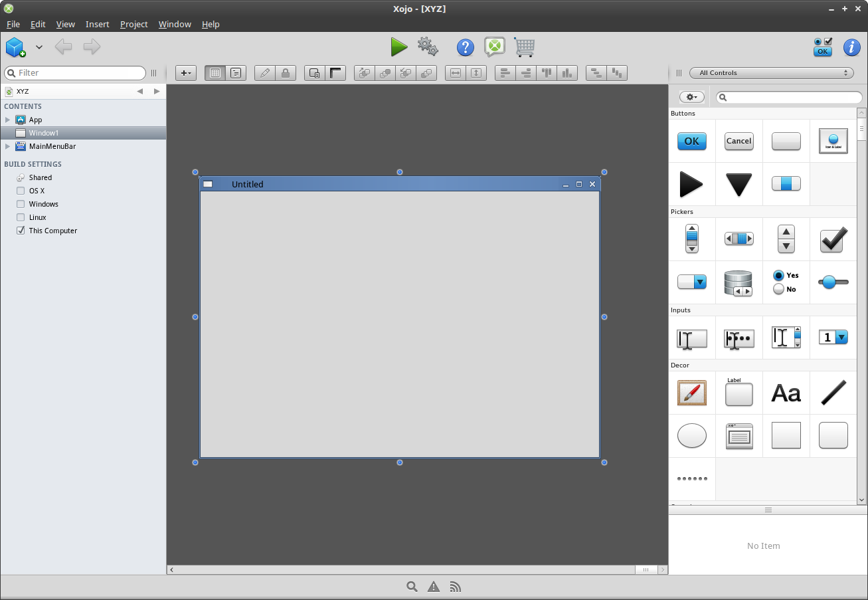
Task: Check the Windows build target
Action: [21, 204]
